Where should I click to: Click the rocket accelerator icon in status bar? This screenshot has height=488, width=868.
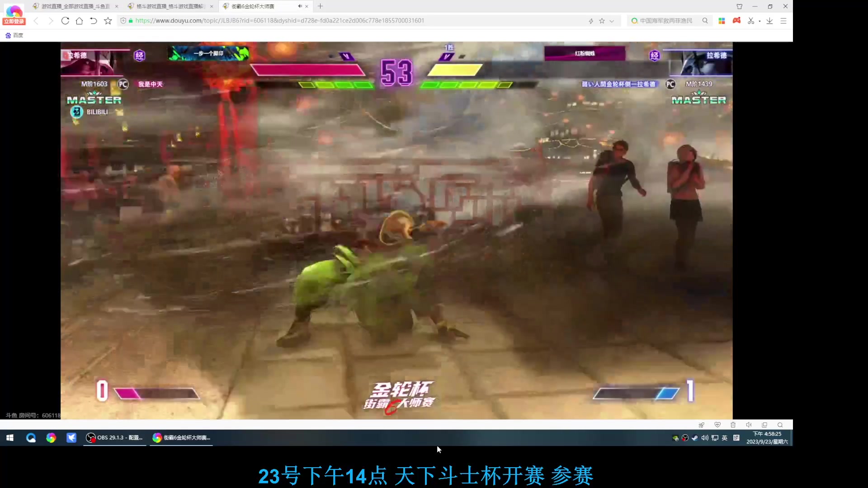click(702, 425)
